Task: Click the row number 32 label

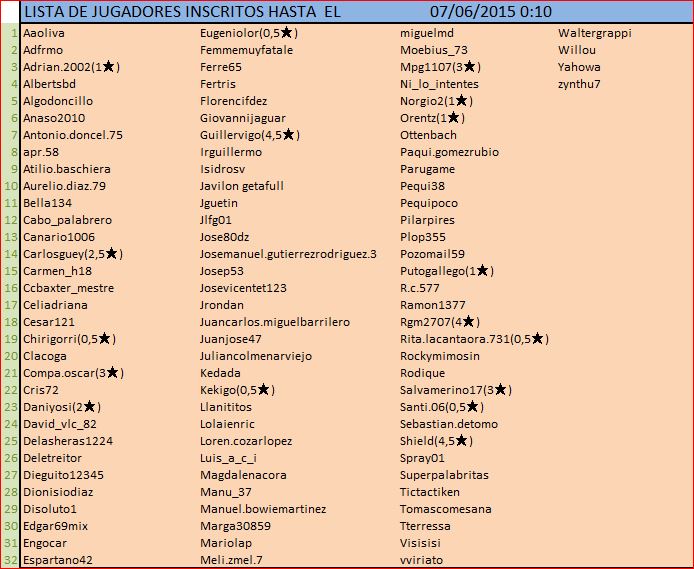Action: click(11, 560)
